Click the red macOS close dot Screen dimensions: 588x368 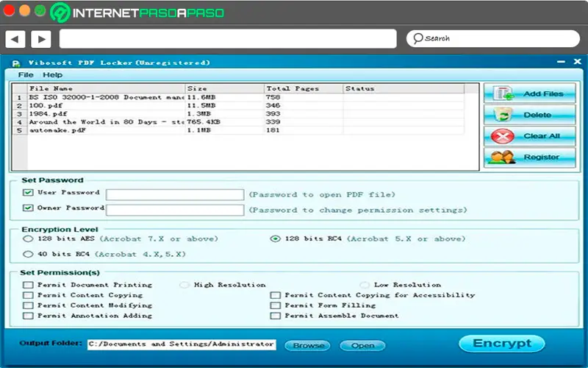pos(9,10)
